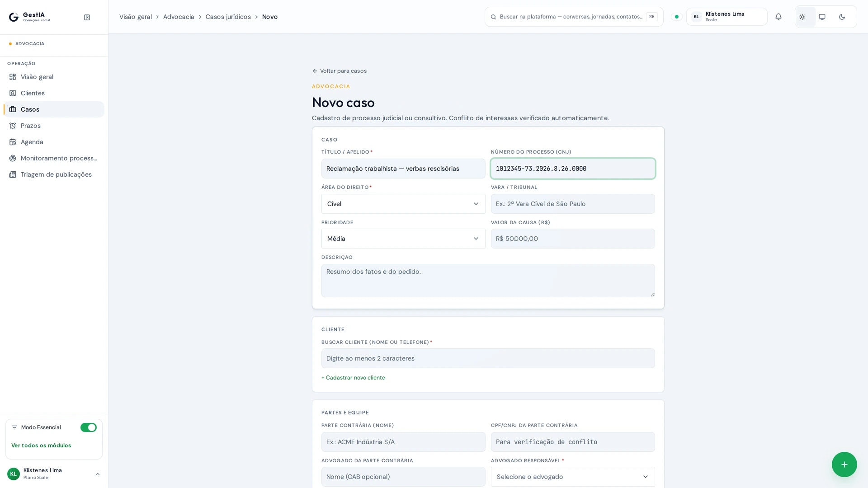Click the green plus floating button
The image size is (868, 488).
844,465
